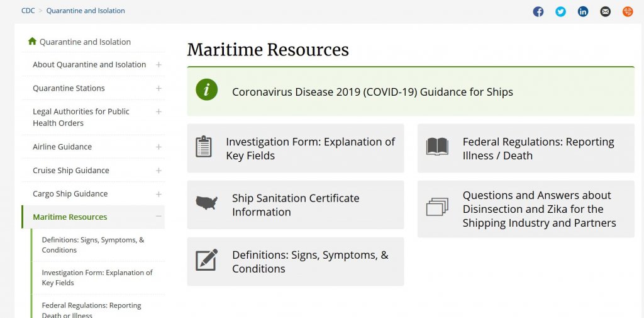Expand Cruise Ship Guidance submenu
The width and height of the screenshot is (644, 318).
pyautogui.click(x=158, y=171)
